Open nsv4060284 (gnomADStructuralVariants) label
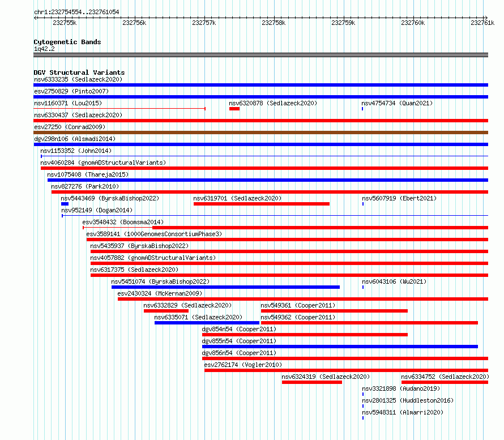The width and height of the screenshot is (504, 440). [103, 163]
